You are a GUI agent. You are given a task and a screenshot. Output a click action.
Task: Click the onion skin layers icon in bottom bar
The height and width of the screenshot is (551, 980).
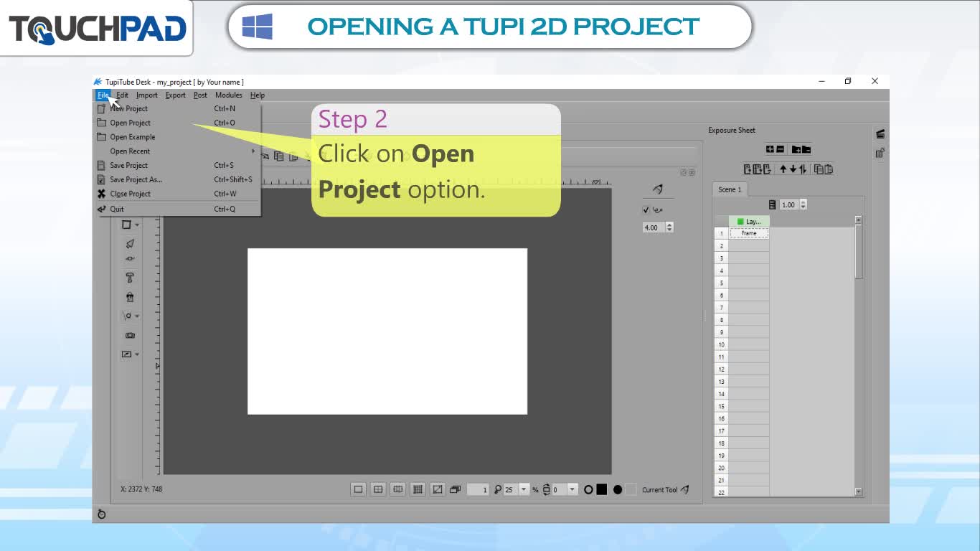(x=455, y=489)
